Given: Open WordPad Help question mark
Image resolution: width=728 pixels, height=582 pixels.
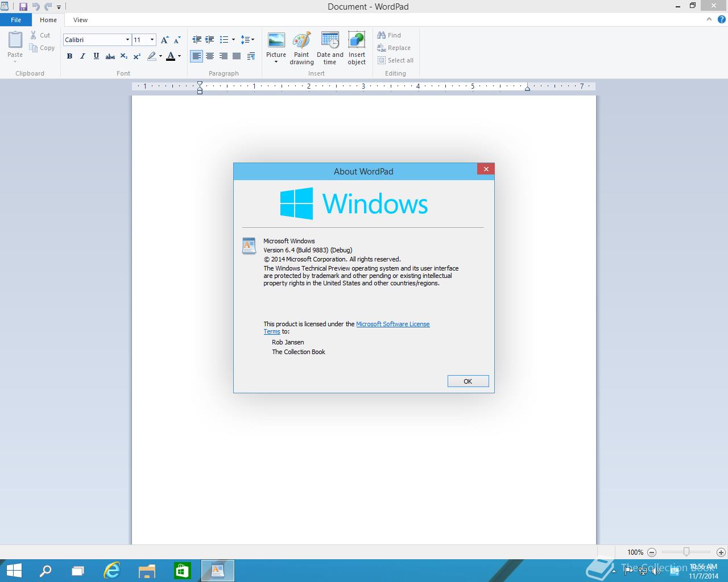Looking at the screenshot, I should click(722, 19).
